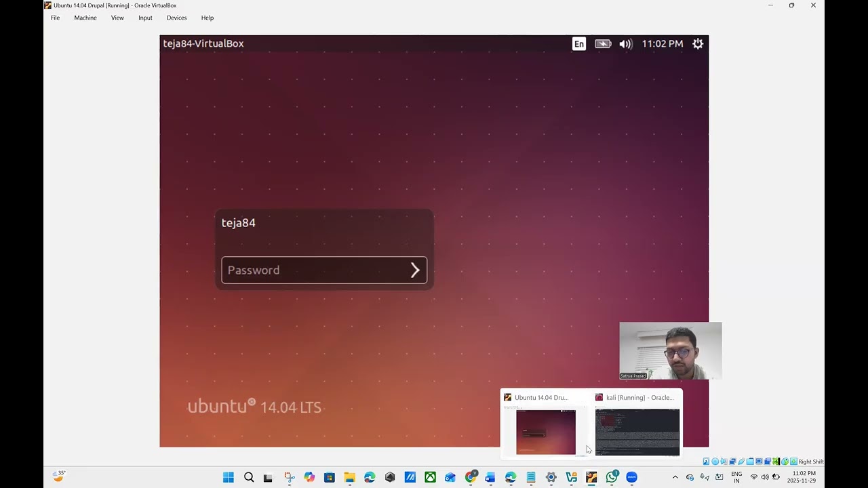Screen dimensions: 868x488
Task: Open the VirtualBox File menu
Action: point(55,18)
